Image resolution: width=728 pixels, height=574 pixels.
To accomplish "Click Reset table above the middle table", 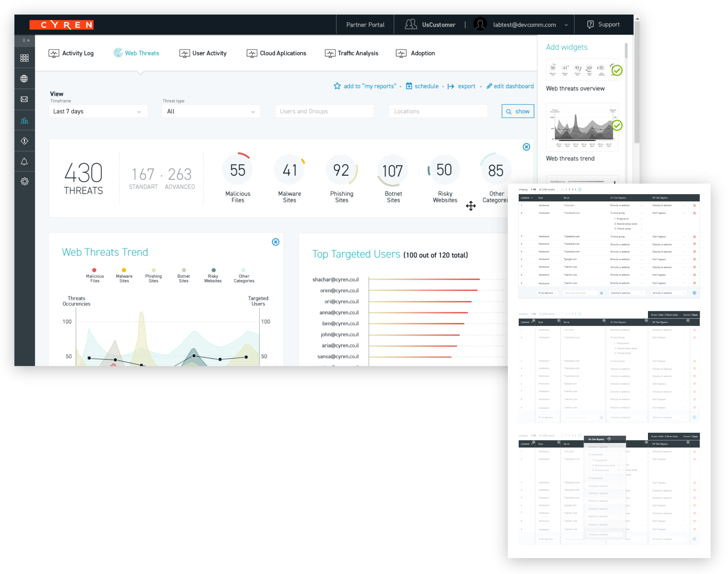I will [x=672, y=315].
